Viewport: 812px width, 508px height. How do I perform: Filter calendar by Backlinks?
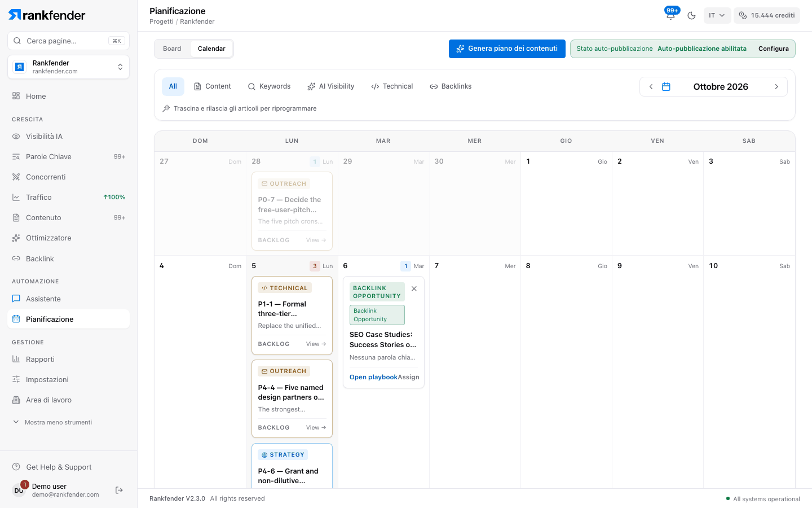coord(451,86)
